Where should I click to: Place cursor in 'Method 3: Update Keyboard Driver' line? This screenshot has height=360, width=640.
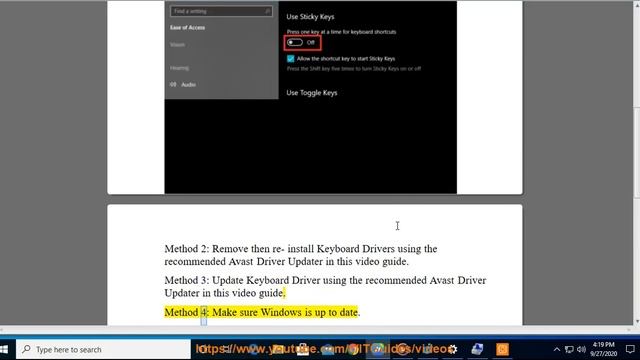click(325, 280)
